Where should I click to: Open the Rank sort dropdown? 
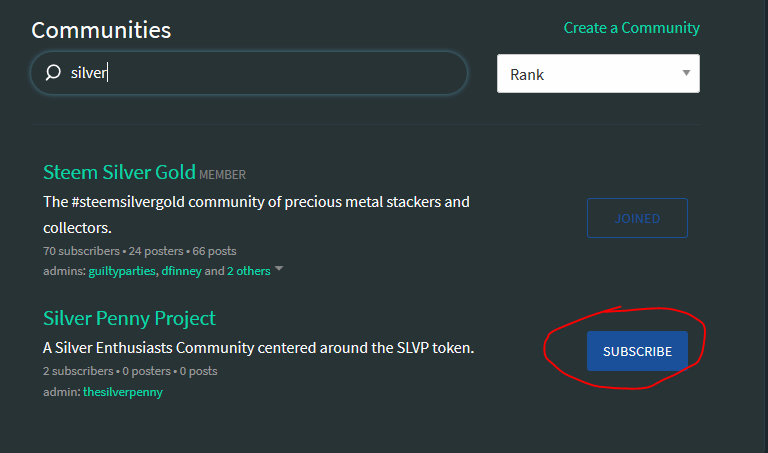pyautogui.click(x=598, y=73)
